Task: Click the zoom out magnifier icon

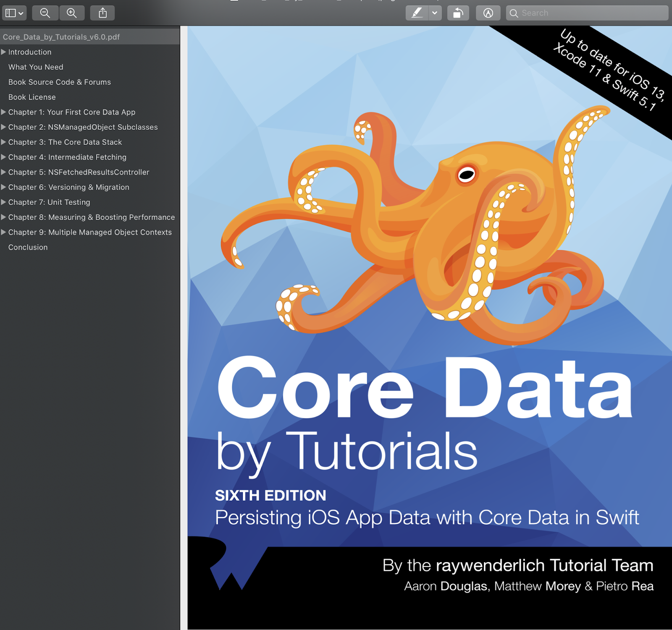Action: point(45,13)
